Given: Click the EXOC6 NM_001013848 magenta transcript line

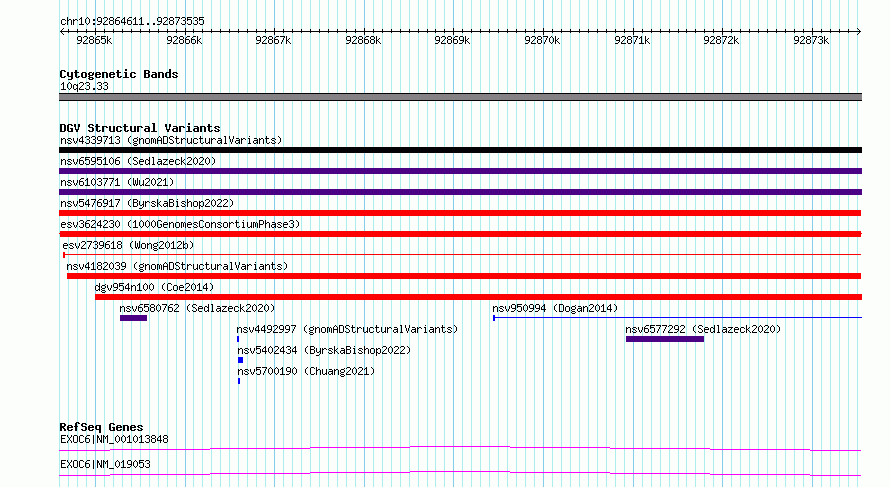Looking at the screenshot, I should click(460, 448).
